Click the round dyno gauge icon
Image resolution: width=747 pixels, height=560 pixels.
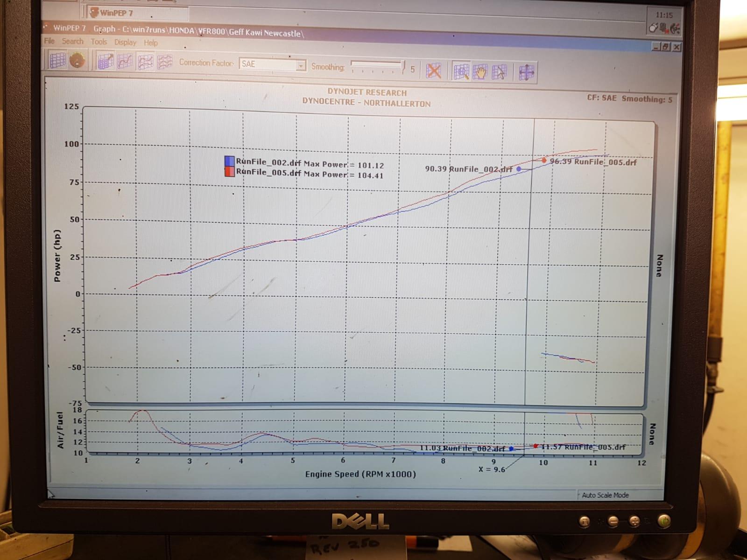tap(77, 61)
